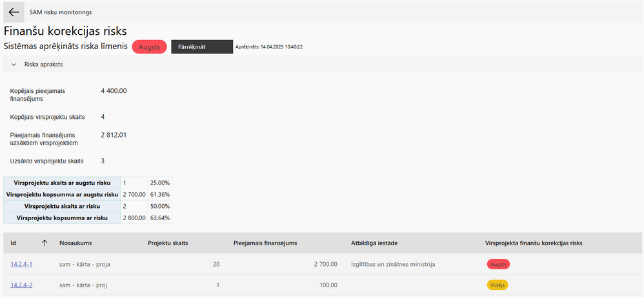The width and height of the screenshot is (644, 297).
Task: Sort by the Projektu skaits column header
Action: [168, 243]
